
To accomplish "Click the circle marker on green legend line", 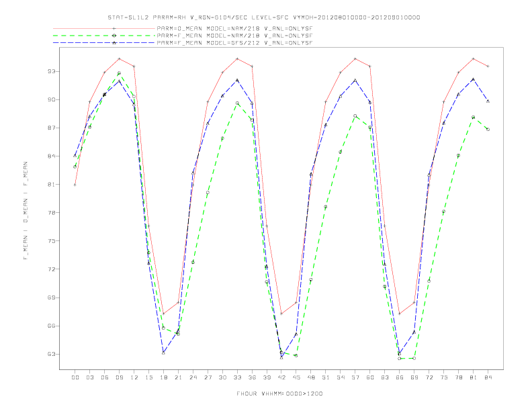I will pos(114,36).
